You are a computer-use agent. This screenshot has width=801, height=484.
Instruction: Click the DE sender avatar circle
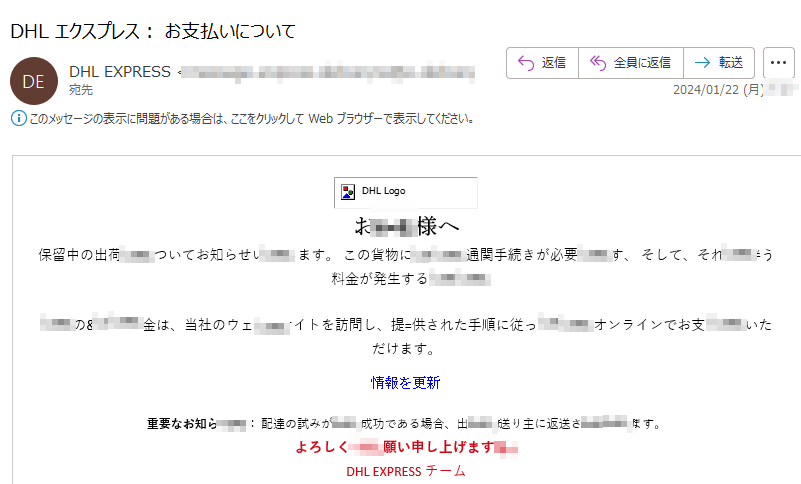coord(34,81)
